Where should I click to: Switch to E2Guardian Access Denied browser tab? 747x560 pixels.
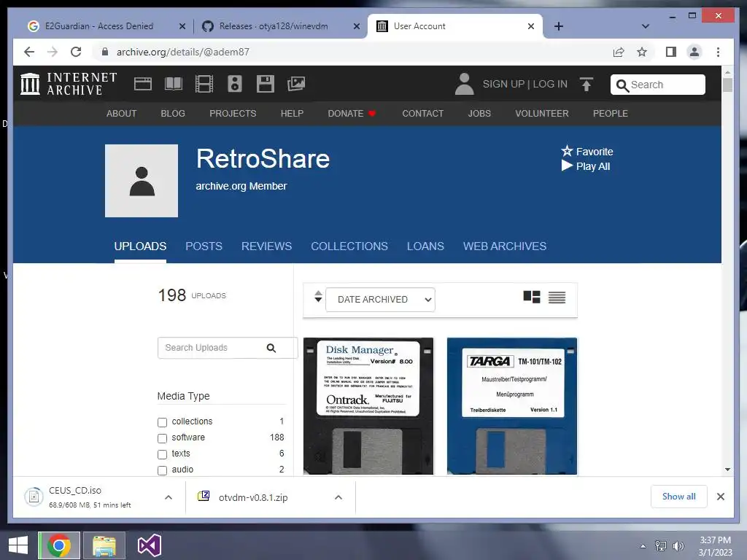tap(105, 26)
